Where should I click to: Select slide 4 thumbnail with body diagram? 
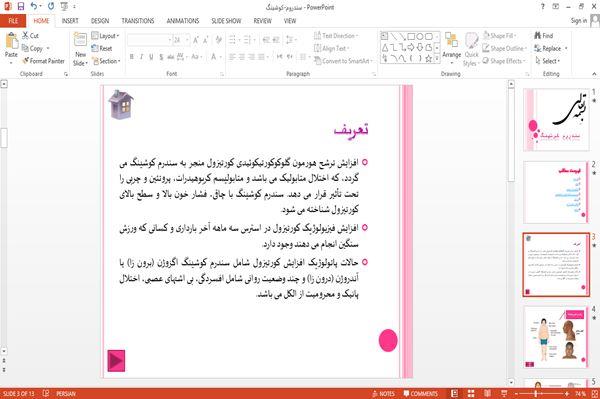(556, 337)
